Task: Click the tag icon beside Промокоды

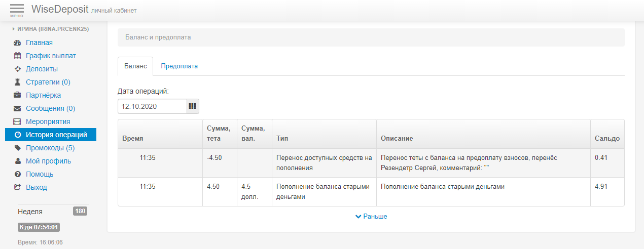Action: point(17,148)
